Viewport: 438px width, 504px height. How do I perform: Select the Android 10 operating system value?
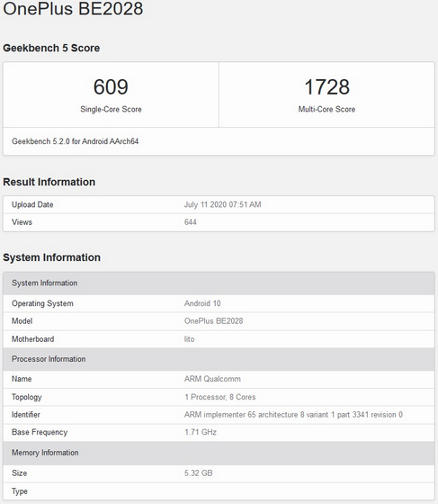coord(202,303)
